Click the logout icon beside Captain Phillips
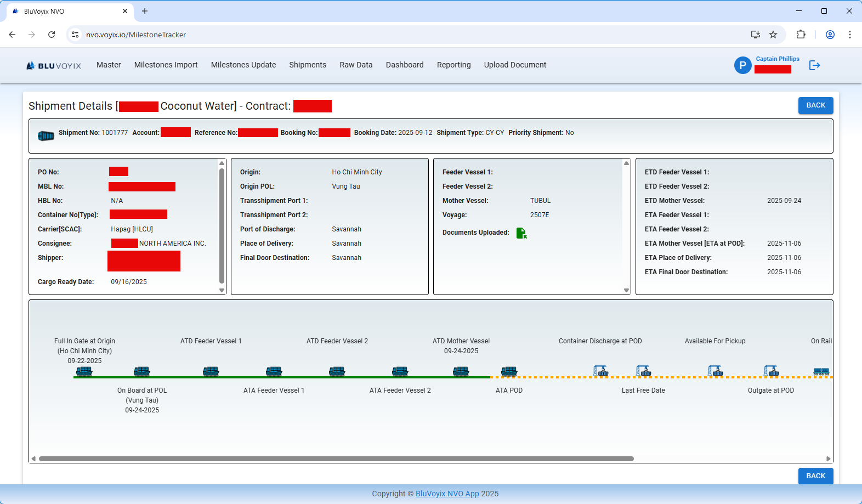The width and height of the screenshot is (862, 504). pos(814,65)
